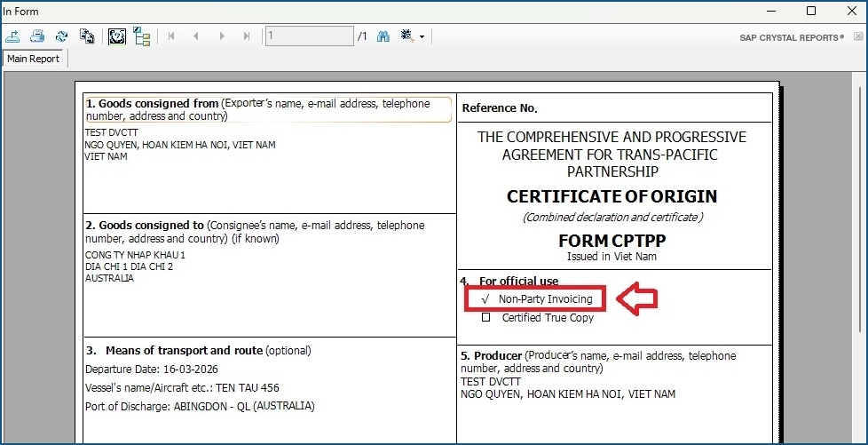Toggle the group tree icon
The image size is (868, 445).
[142, 36]
